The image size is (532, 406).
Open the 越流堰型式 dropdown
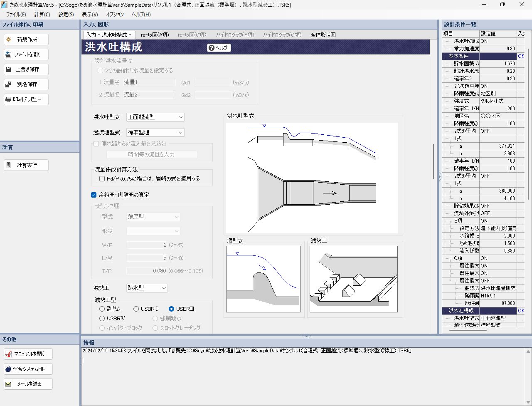coord(155,132)
